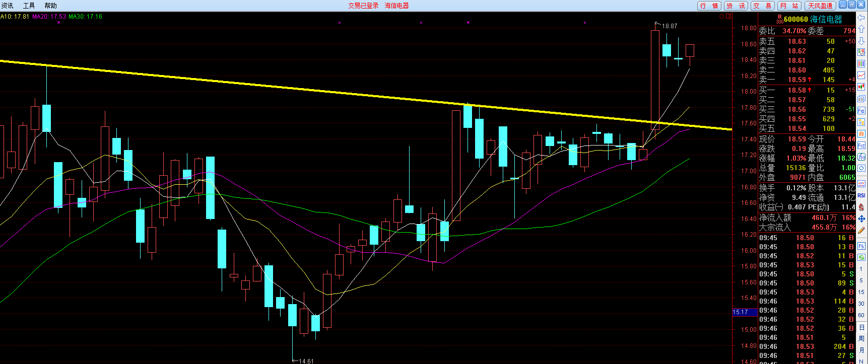
Task: Click the left arrow back icon
Action: (861, 18)
